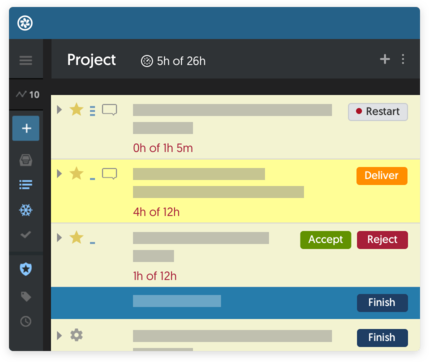This screenshot has width=429, height=362.
Task: Open the backlog list icon in sidebar
Action: [x=26, y=184]
